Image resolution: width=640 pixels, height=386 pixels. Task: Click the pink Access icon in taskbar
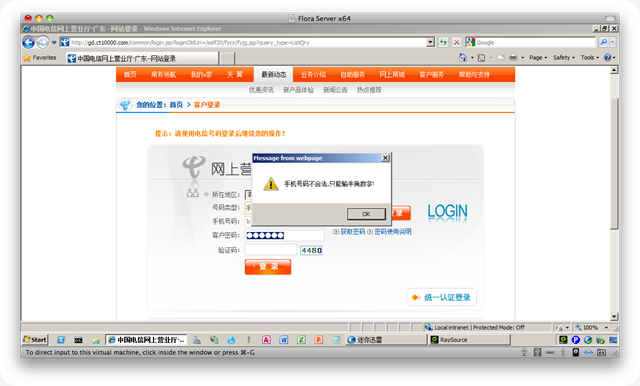tap(266, 340)
